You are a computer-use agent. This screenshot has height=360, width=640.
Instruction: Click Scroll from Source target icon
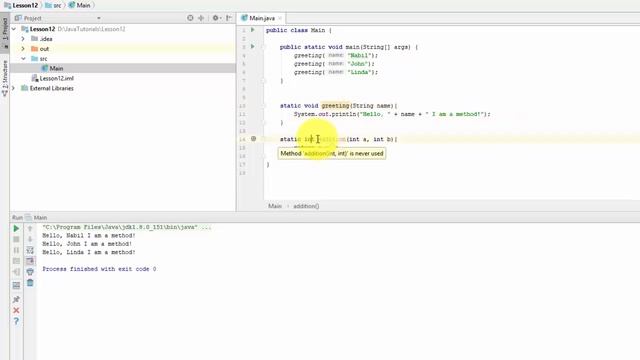190,18
